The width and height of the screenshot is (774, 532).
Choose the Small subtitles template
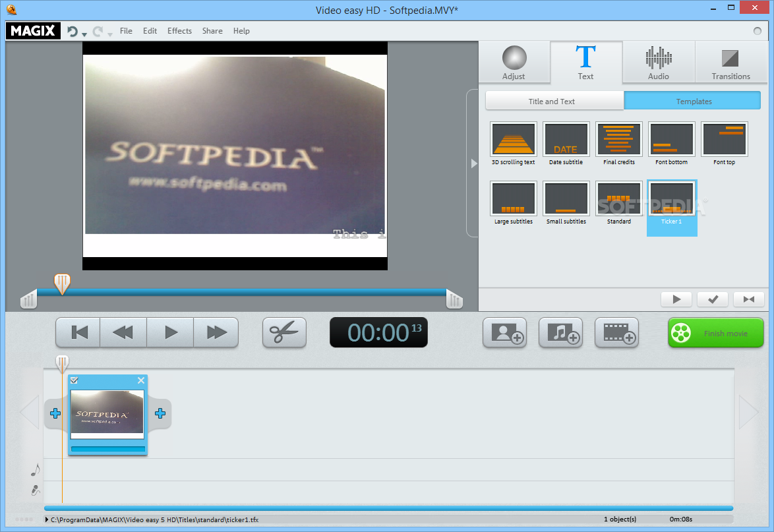(566, 203)
